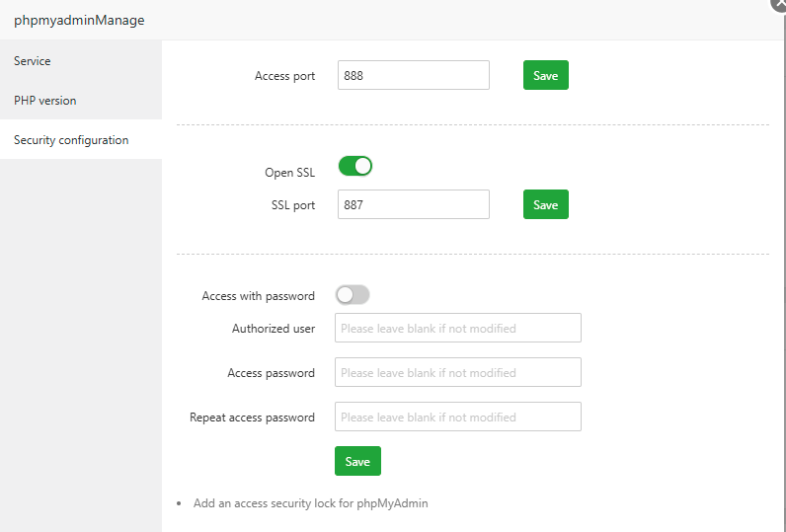
Task: Focus the Access password field
Action: [457, 372]
